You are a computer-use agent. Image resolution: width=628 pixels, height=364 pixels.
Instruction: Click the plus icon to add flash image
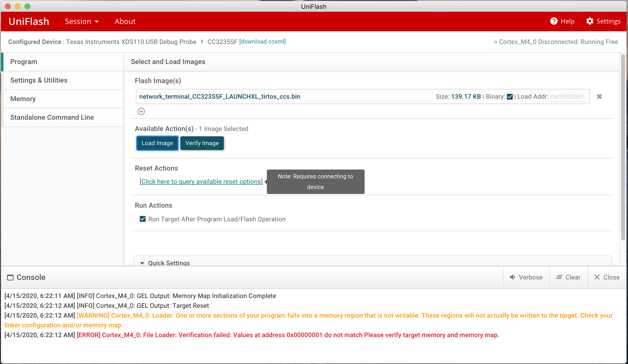(141, 111)
